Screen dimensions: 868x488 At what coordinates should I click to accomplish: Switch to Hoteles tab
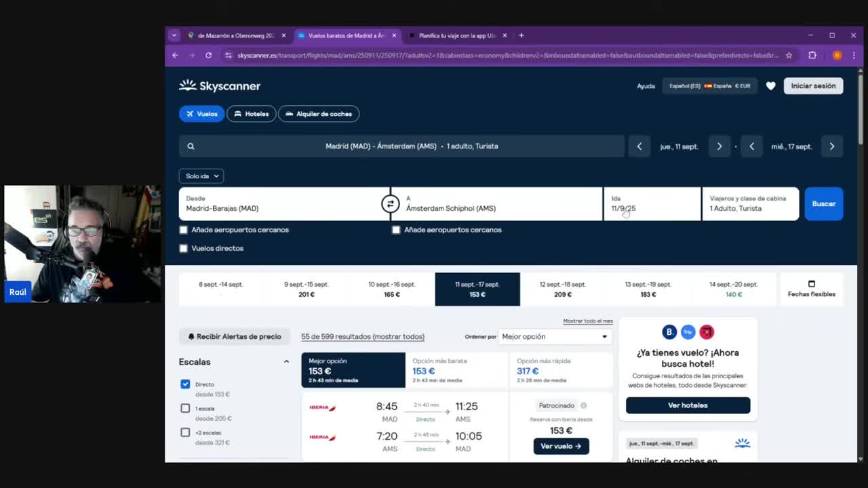[252, 114]
